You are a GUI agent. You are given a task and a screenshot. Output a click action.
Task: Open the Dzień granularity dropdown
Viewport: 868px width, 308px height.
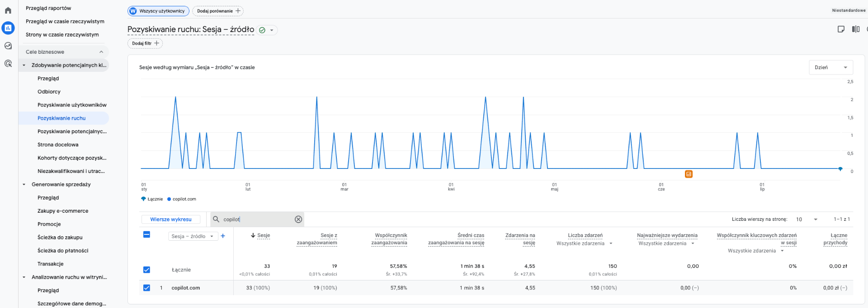(x=831, y=67)
